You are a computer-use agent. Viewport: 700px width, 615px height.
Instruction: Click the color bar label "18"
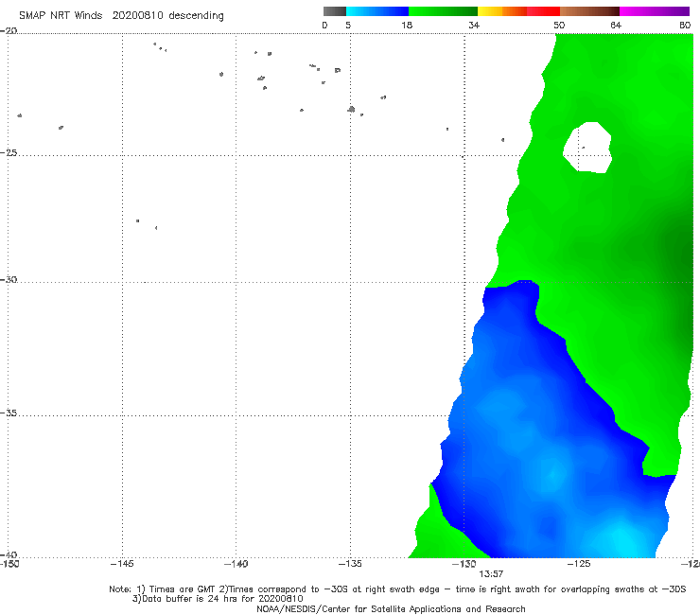pos(407,25)
